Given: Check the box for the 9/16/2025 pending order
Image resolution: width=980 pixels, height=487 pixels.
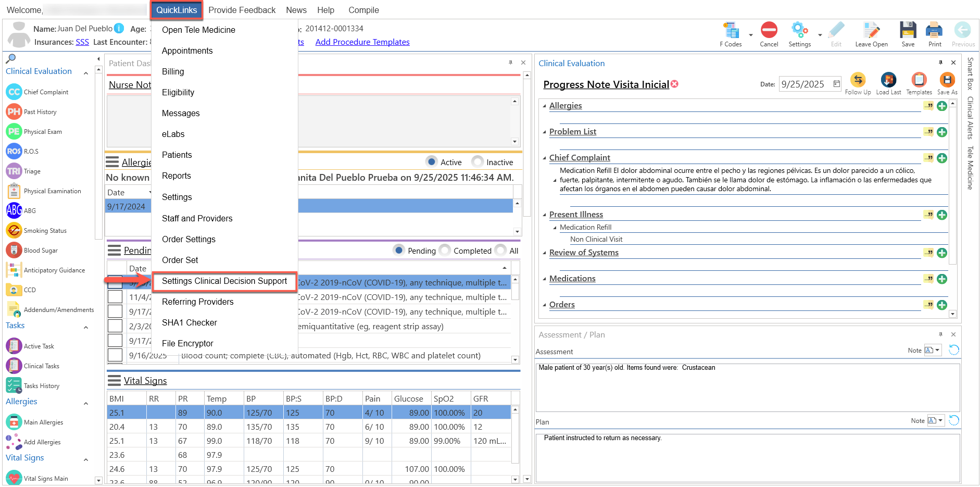Looking at the screenshot, I should pos(115,355).
